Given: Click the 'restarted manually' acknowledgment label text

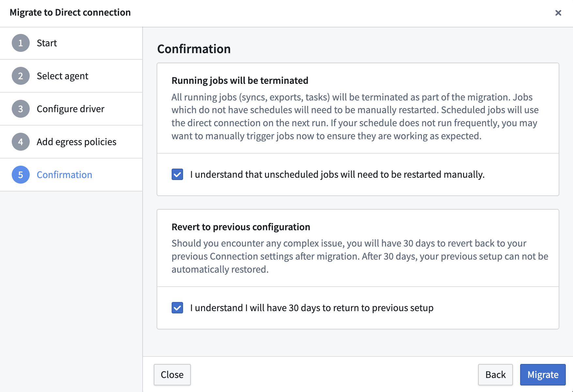Looking at the screenshot, I should point(337,174).
